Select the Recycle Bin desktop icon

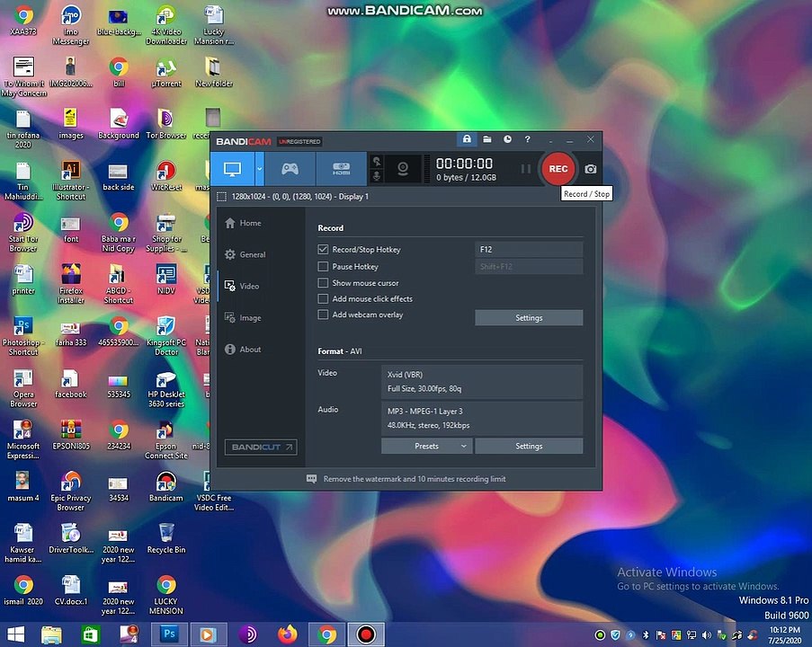pos(166,538)
